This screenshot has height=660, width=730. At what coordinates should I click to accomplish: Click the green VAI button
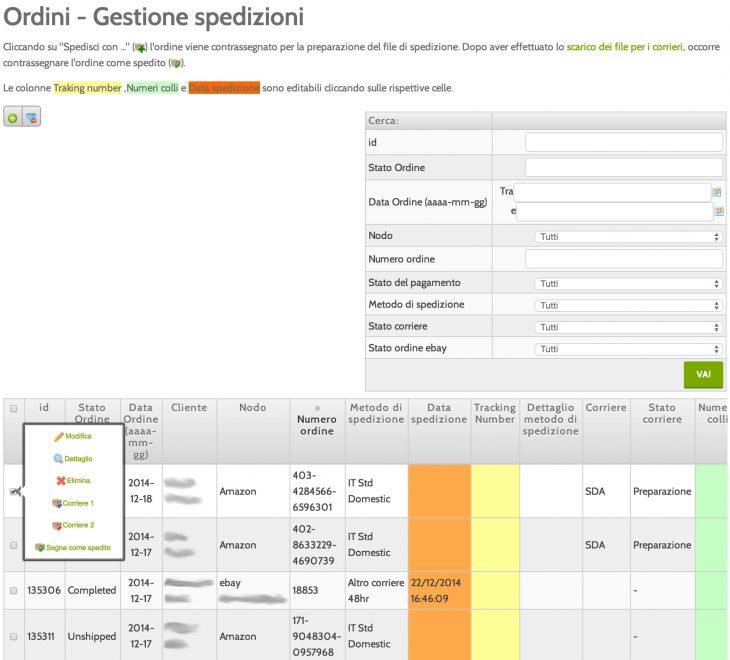pyautogui.click(x=703, y=374)
